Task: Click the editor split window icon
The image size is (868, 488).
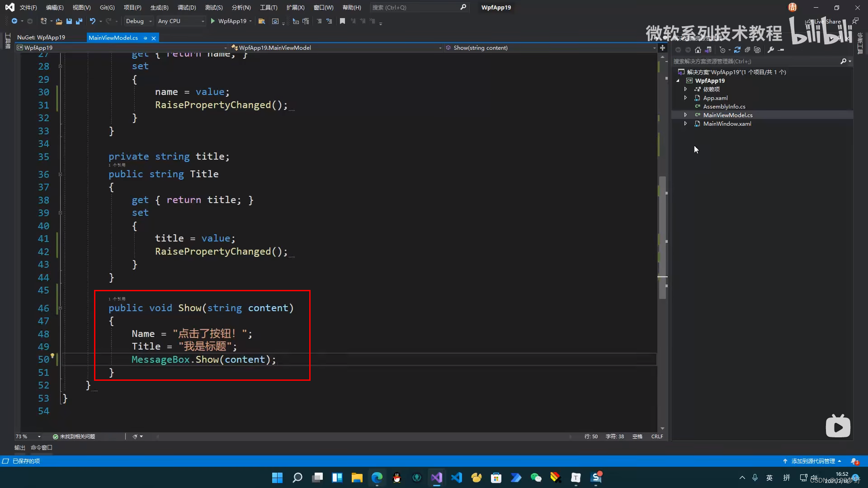Action: [662, 47]
